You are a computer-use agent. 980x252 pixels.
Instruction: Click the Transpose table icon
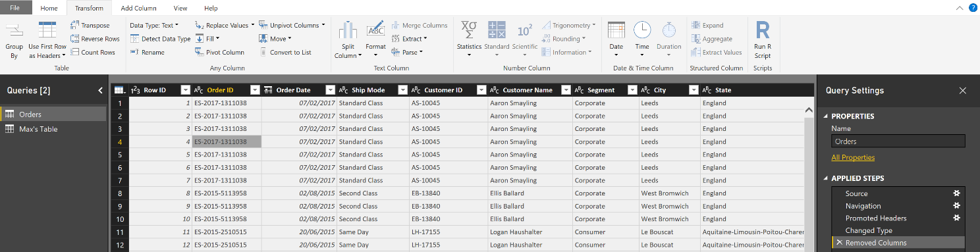[75, 26]
